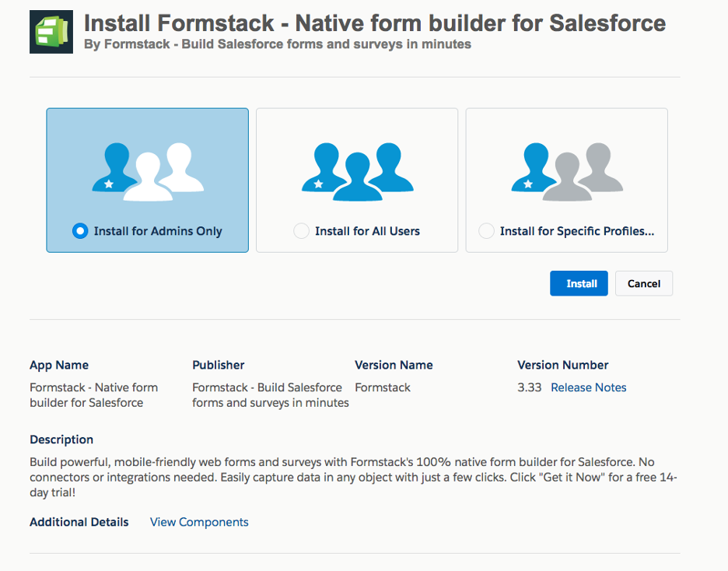Screen dimensions: 728x571
Task: Open the Release Notes link
Action: [588, 387]
